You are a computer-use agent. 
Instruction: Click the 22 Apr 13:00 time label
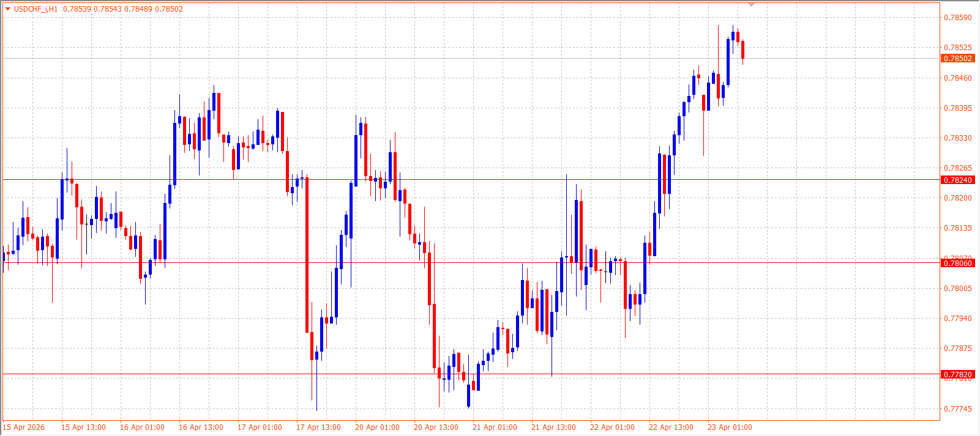coord(671,427)
